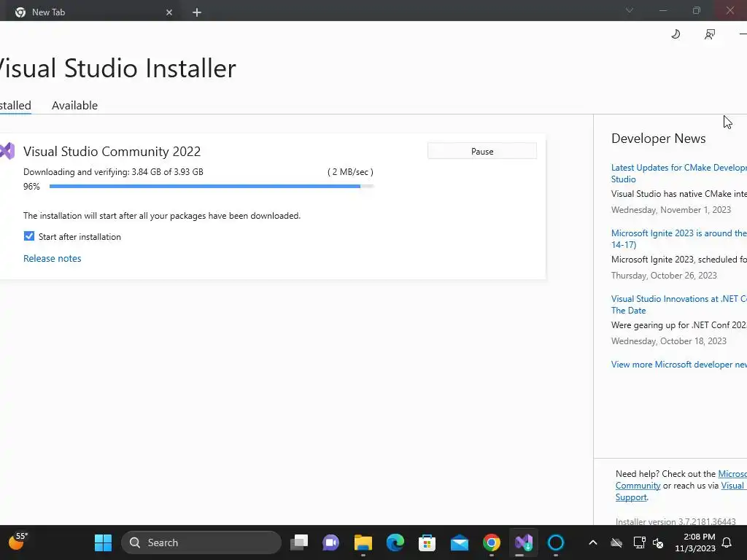View more Microsoft developer news
This screenshot has width=747, height=560.
point(679,365)
